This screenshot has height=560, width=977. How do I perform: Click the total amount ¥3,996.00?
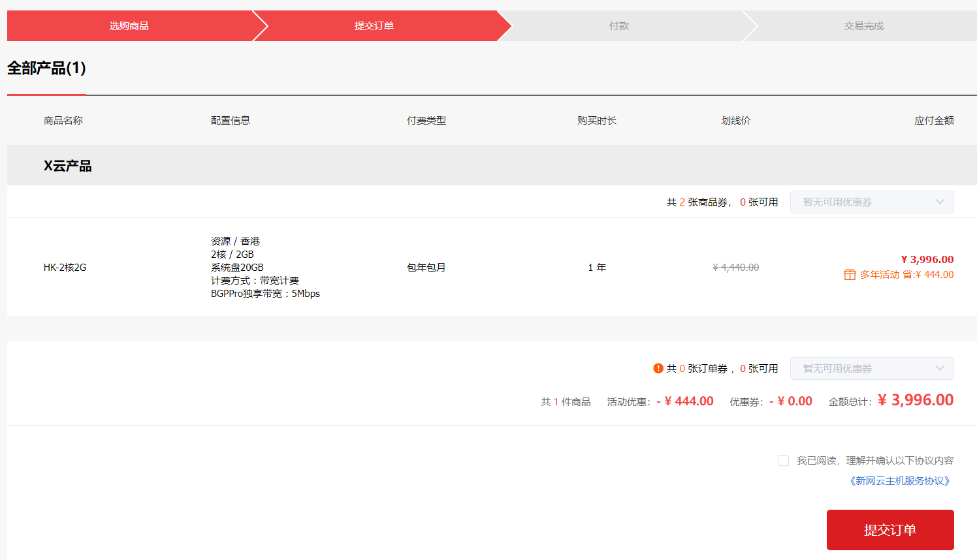915,400
